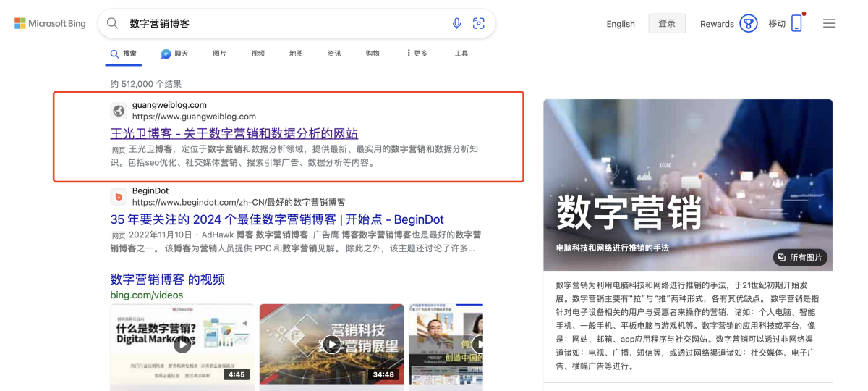Click the BeginDot favicon icon
The width and height of the screenshot is (868, 391).
click(x=119, y=197)
